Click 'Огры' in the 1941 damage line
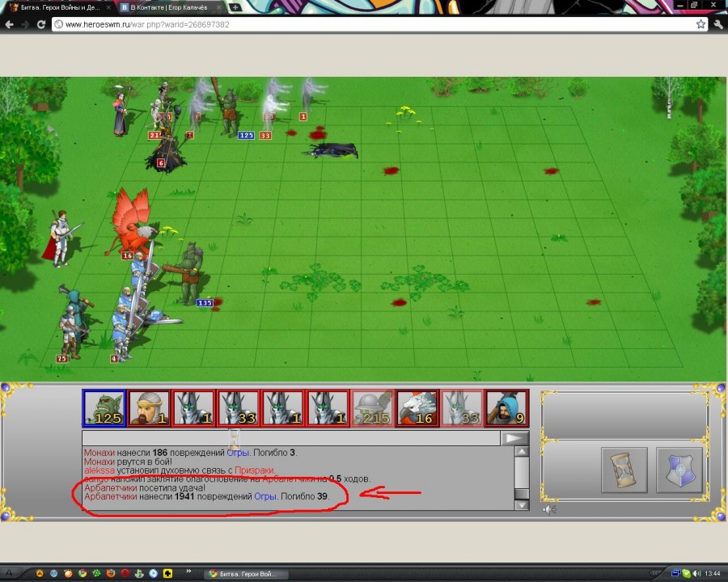The width and height of the screenshot is (728, 582). (x=265, y=496)
